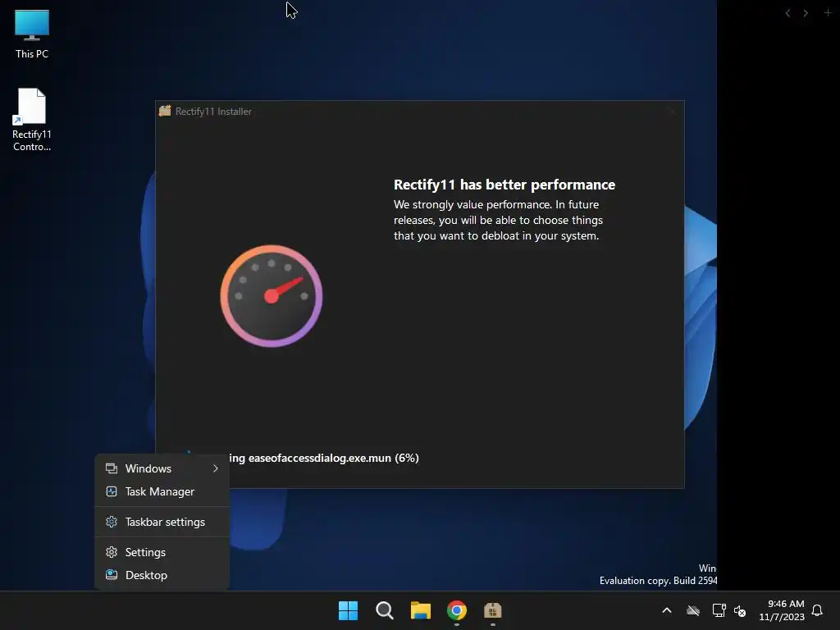Close the Rectify11 Installer window
840x630 pixels.
(673, 112)
